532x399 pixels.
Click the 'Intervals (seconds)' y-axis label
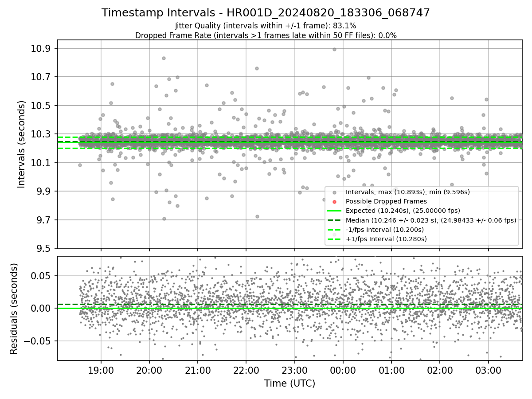tap(22, 144)
